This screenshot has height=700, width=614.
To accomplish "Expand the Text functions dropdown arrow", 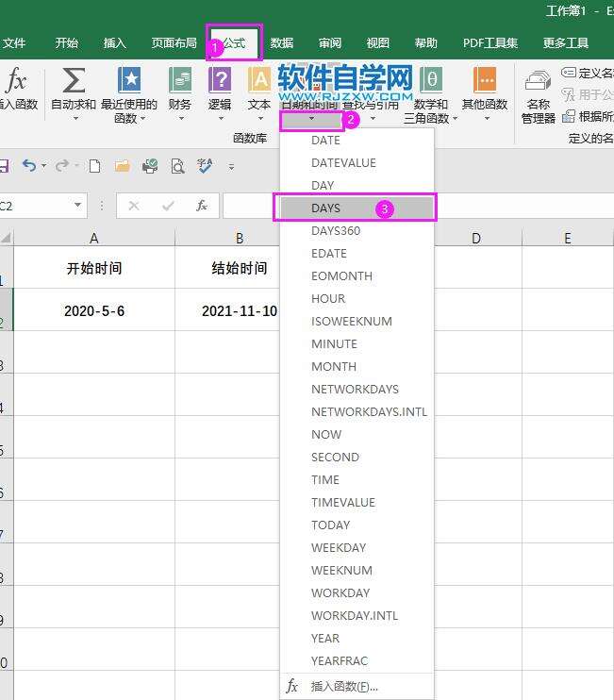I will tap(260, 119).
